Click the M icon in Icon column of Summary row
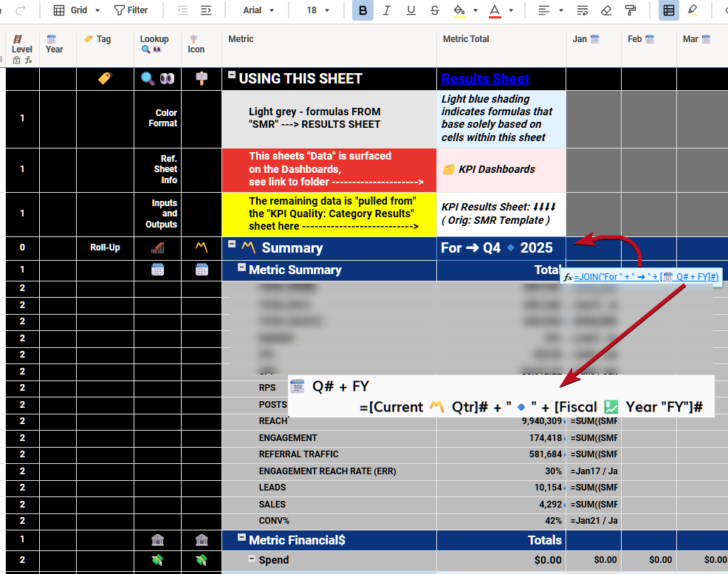Screen dimensions: 728x574 tap(202, 247)
